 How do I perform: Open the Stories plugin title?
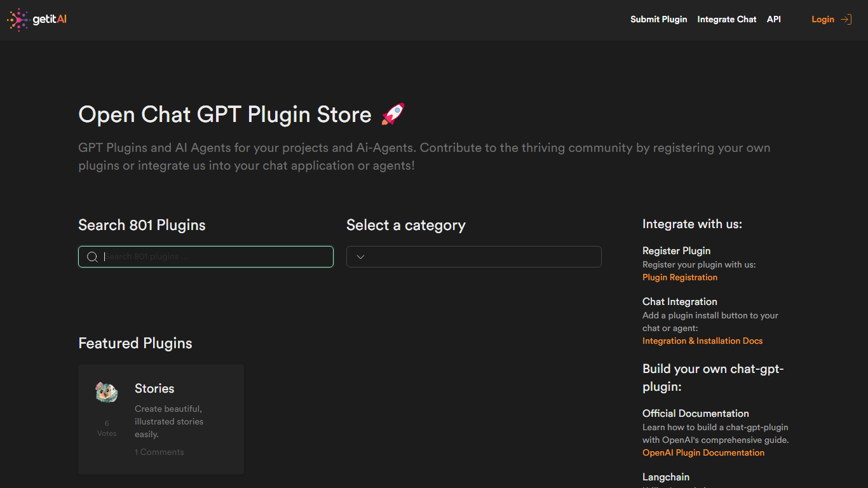point(154,388)
